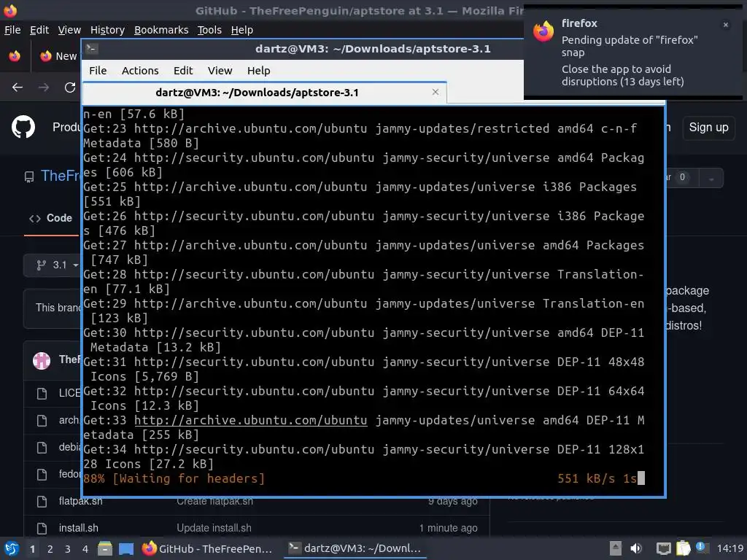
Task: Open the terminal Actions menu
Action: pos(140,71)
